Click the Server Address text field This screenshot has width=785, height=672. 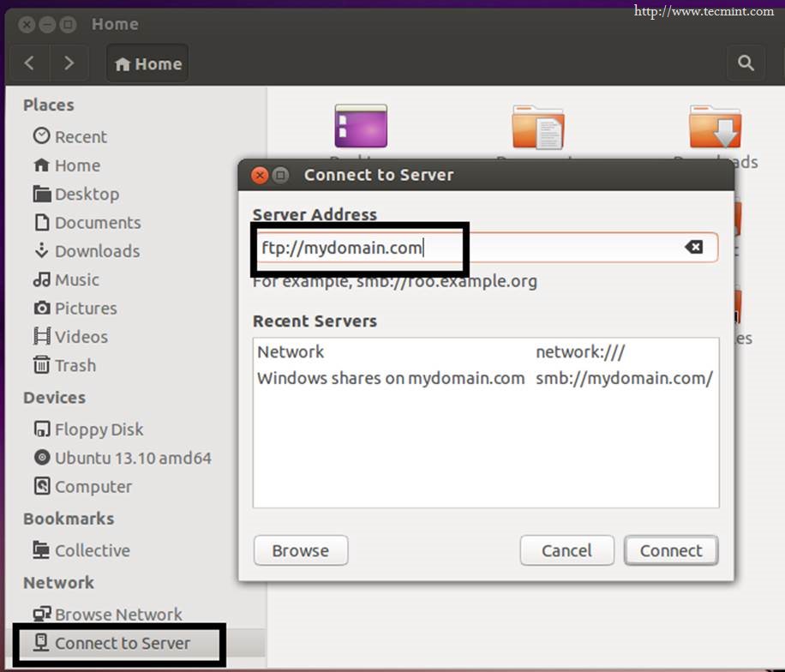(486, 248)
